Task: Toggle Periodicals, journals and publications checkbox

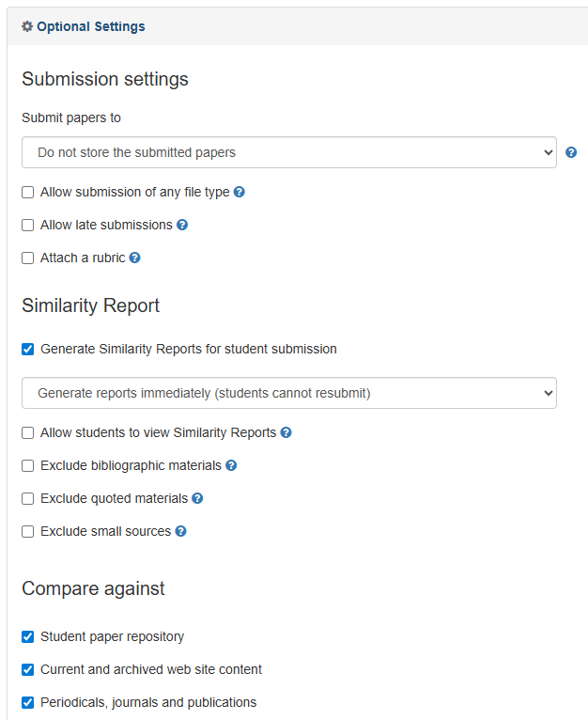Action: point(28,703)
